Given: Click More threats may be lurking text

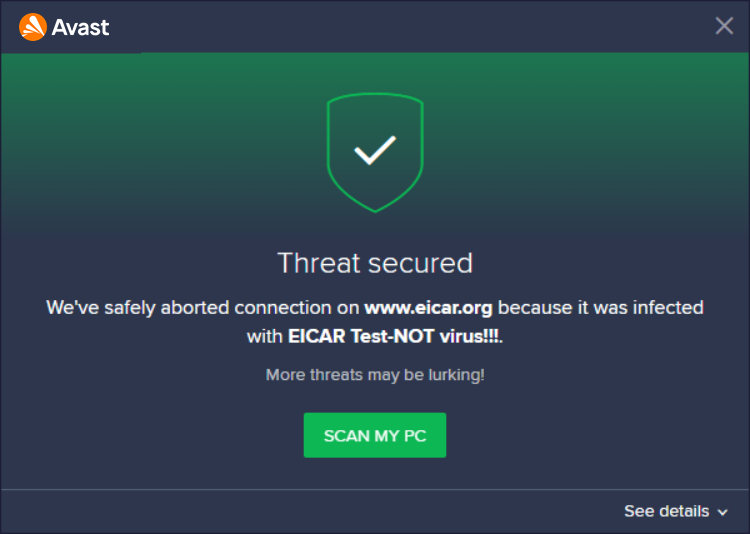Looking at the screenshot, I should [x=375, y=375].
